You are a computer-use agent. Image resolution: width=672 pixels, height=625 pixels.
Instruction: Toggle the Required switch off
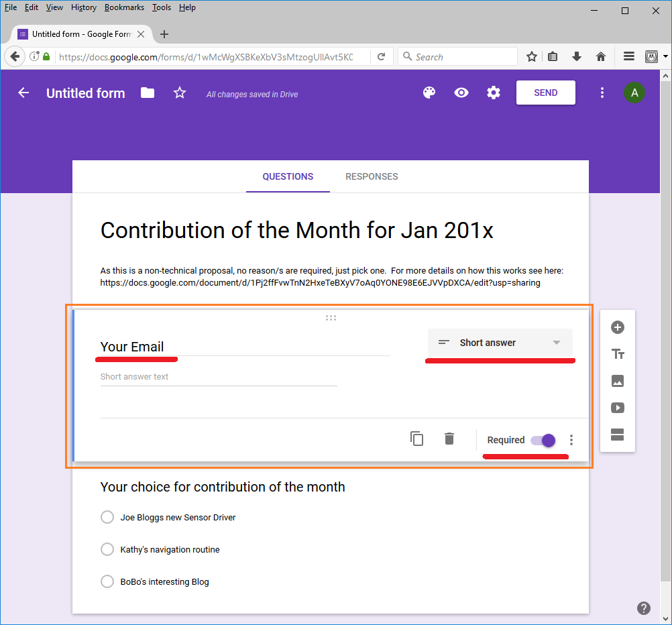tap(543, 441)
